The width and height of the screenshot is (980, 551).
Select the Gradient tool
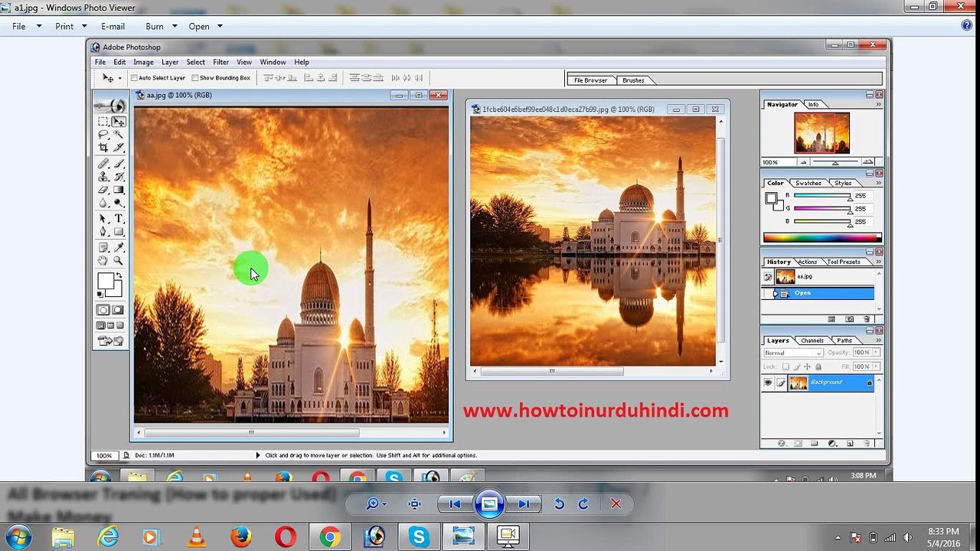coord(119,189)
